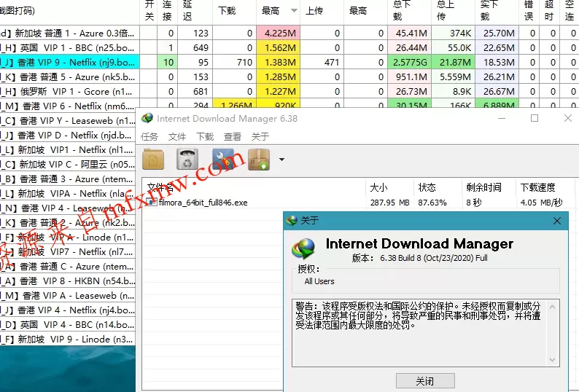579x392 pixels.
Task: Select the 英国 VIP 4 - BBC row
Action: click(68, 325)
